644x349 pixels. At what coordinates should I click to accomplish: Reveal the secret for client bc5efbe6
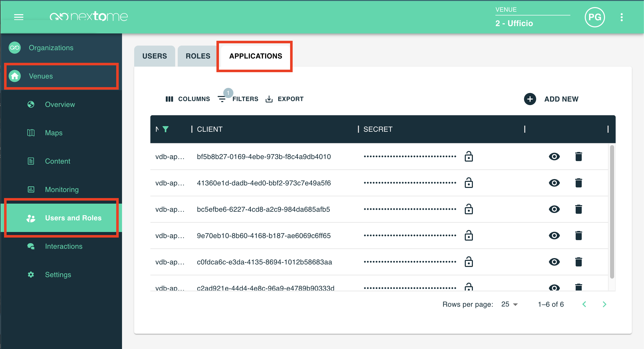554,209
